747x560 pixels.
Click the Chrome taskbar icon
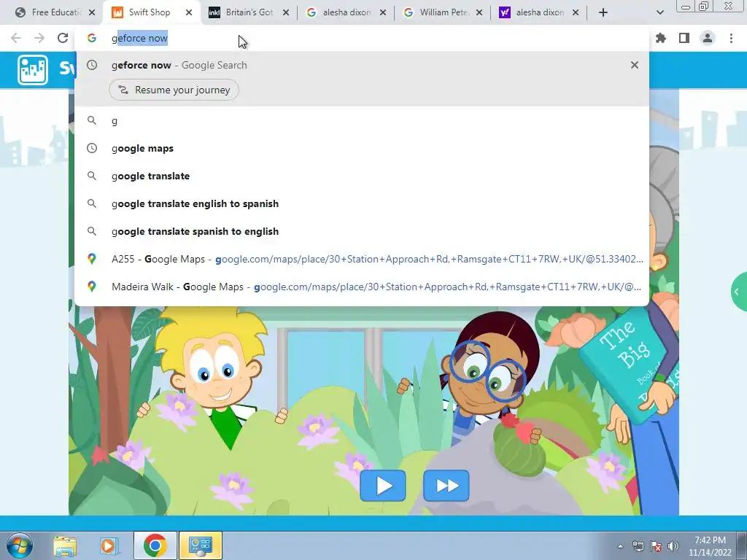155,545
